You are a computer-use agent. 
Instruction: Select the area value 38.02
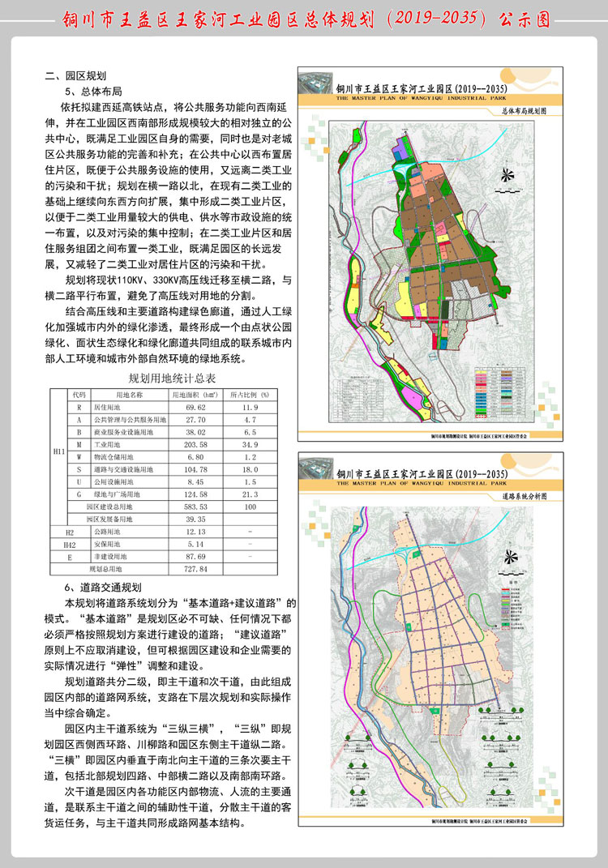195,432
